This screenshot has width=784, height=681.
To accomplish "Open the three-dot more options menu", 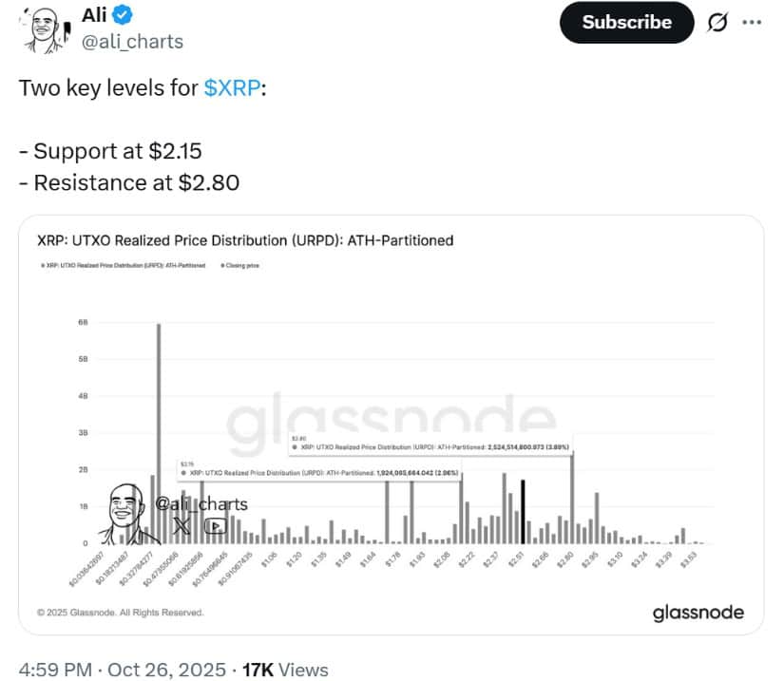I will pyautogui.click(x=752, y=23).
